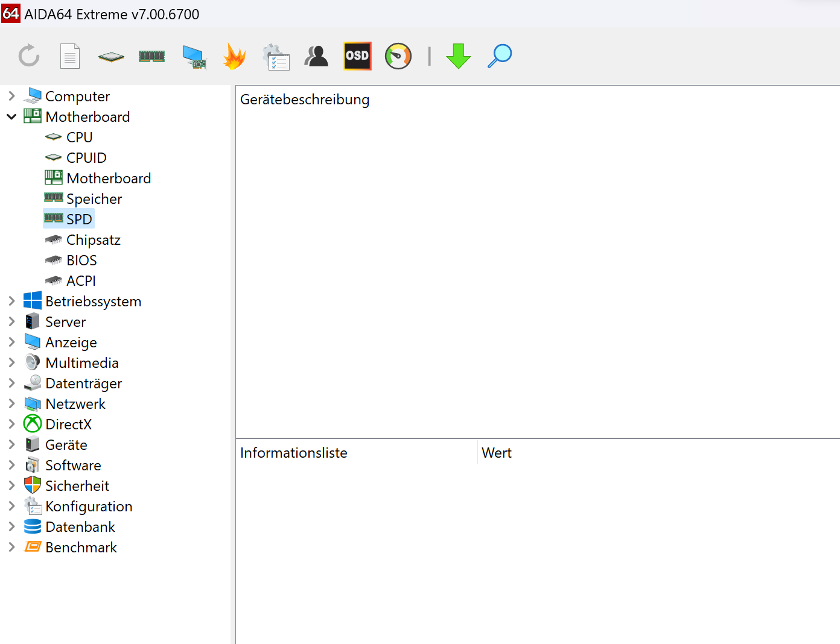The width and height of the screenshot is (840, 644).
Task: Click the AIDA64 logo in title bar
Action: (11, 13)
